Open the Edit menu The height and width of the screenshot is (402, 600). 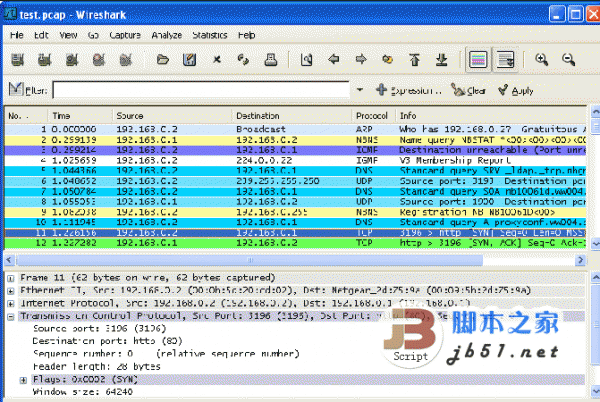point(41,35)
